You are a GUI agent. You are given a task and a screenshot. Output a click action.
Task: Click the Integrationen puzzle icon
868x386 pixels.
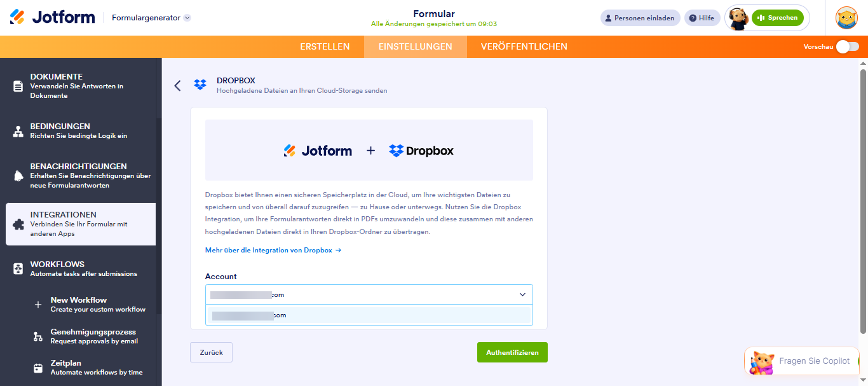[x=18, y=224]
